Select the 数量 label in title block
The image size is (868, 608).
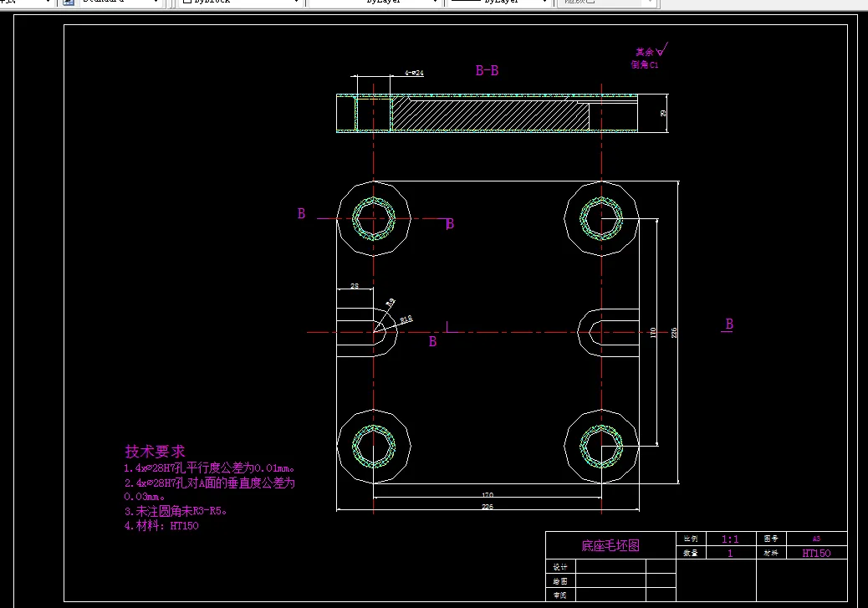(x=691, y=553)
